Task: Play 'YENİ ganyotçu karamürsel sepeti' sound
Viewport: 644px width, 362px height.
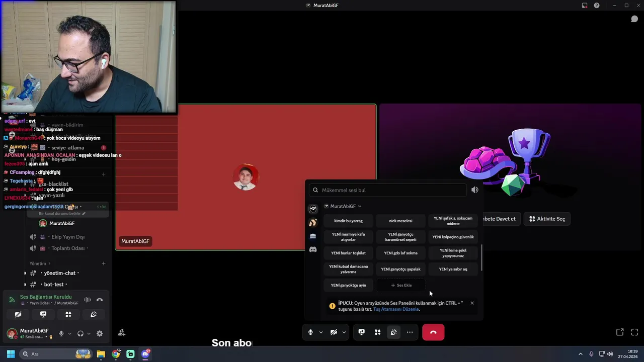Action: tap(400, 237)
